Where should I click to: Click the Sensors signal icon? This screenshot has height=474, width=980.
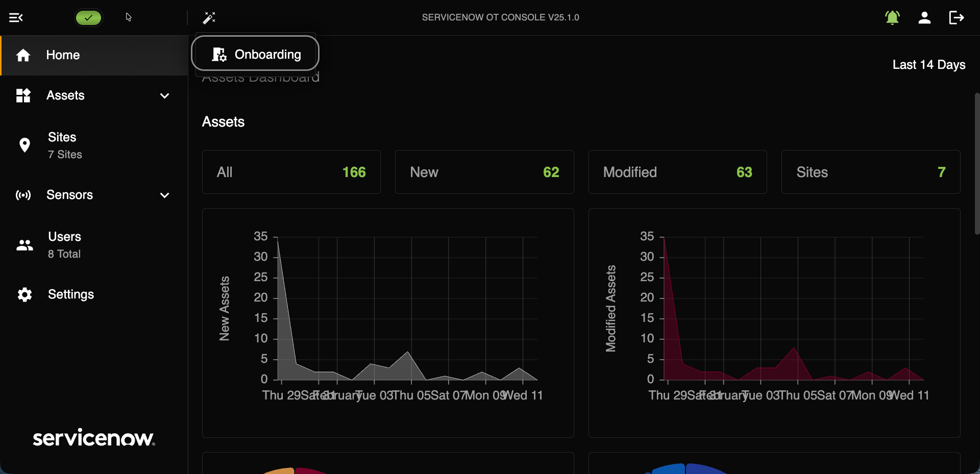click(x=23, y=195)
